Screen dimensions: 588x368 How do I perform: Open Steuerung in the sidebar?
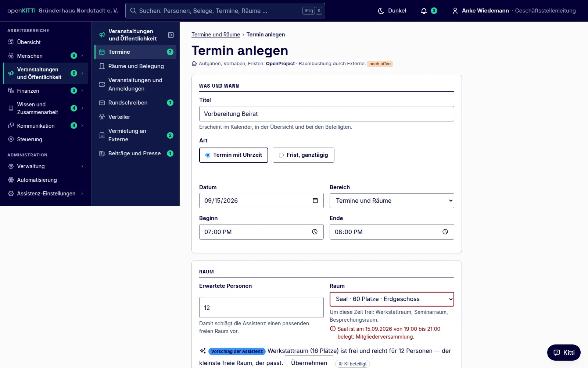46,139
